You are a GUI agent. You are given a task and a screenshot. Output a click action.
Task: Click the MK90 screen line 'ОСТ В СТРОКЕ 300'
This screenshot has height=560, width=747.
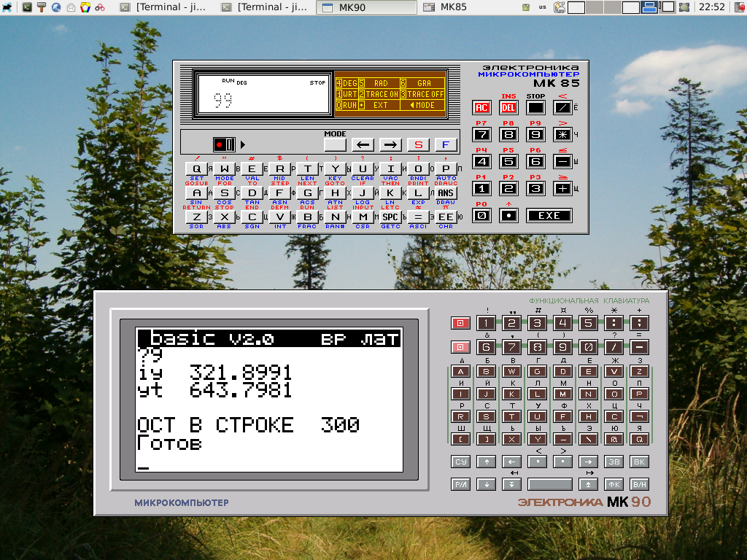click(248, 425)
